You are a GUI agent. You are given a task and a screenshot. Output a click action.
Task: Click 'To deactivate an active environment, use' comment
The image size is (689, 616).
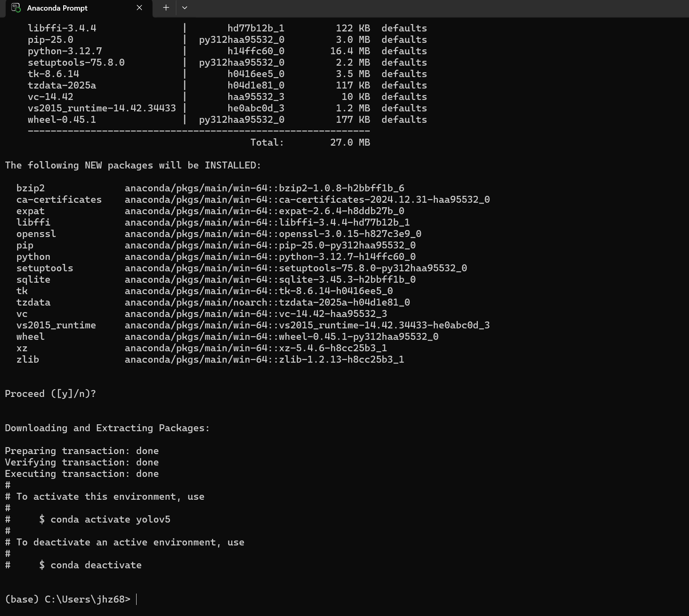click(130, 542)
